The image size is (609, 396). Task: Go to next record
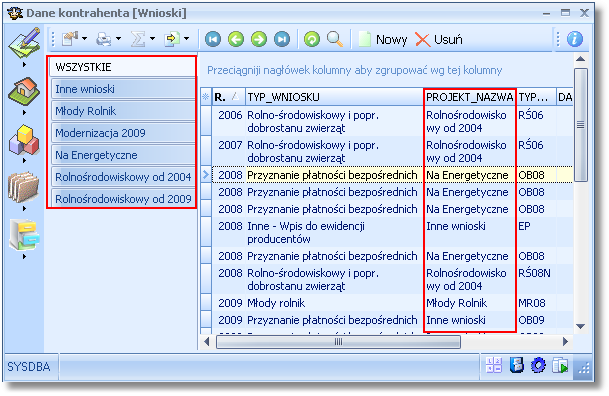pos(259,39)
